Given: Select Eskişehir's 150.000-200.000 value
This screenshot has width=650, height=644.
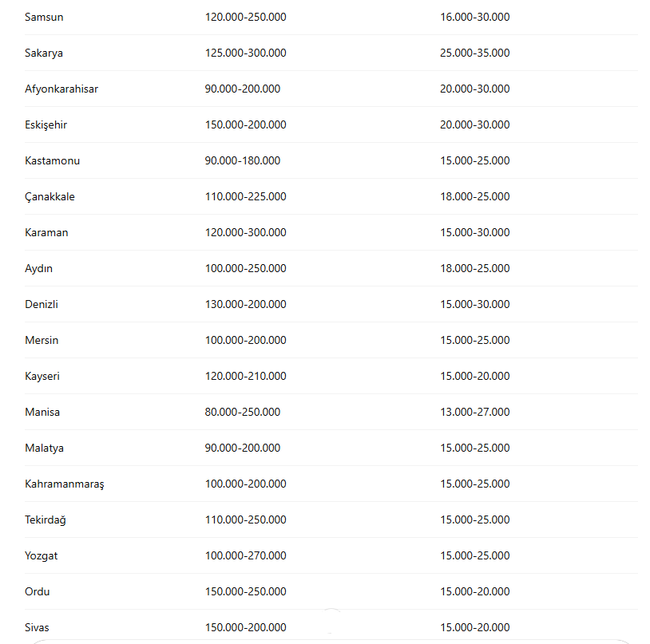Looking at the screenshot, I should (x=245, y=124).
